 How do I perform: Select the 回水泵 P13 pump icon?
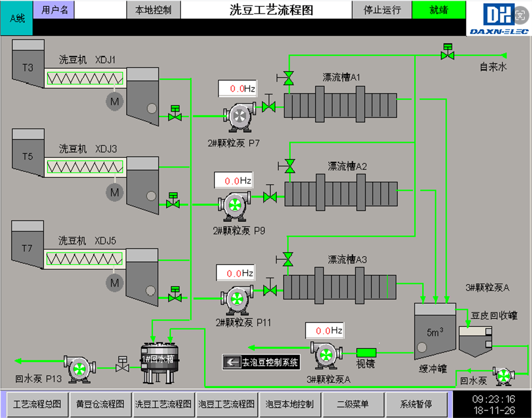coord(79,368)
